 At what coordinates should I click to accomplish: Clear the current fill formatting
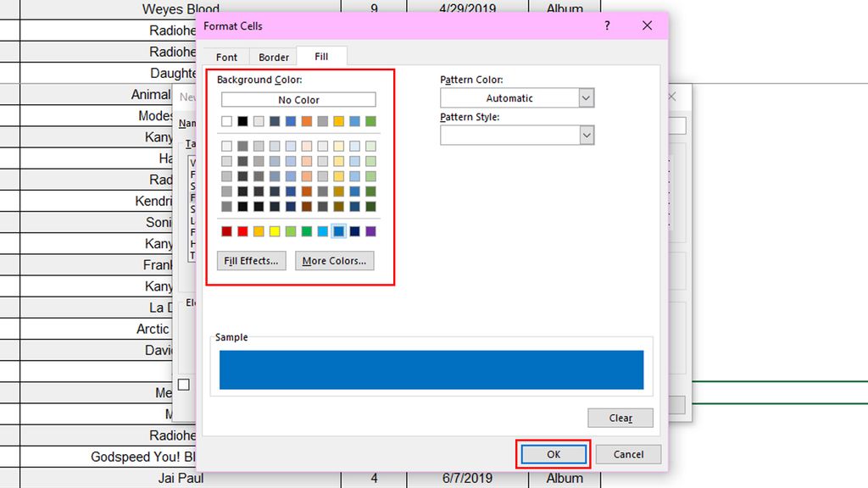pyautogui.click(x=620, y=417)
